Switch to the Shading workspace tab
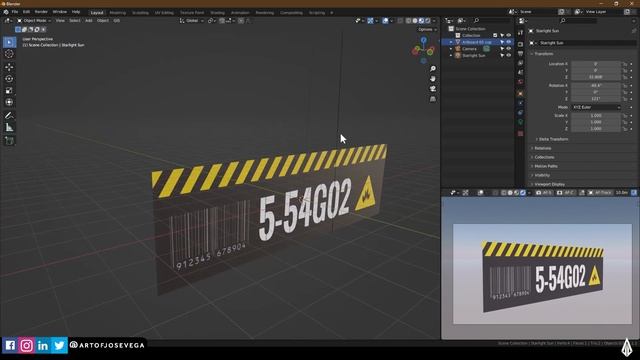This screenshot has height=360, width=640. click(x=217, y=13)
